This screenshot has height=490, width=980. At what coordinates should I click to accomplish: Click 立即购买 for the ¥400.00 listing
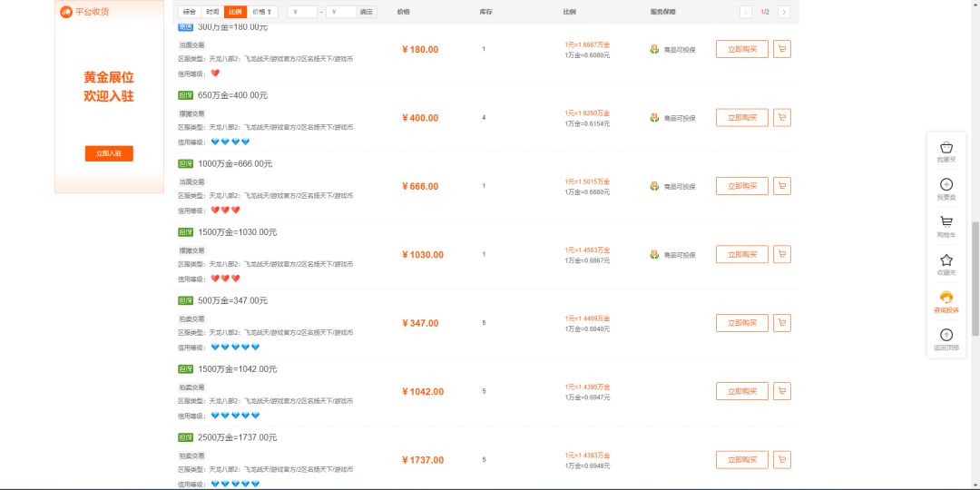pyautogui.click(x=742, y=117)
